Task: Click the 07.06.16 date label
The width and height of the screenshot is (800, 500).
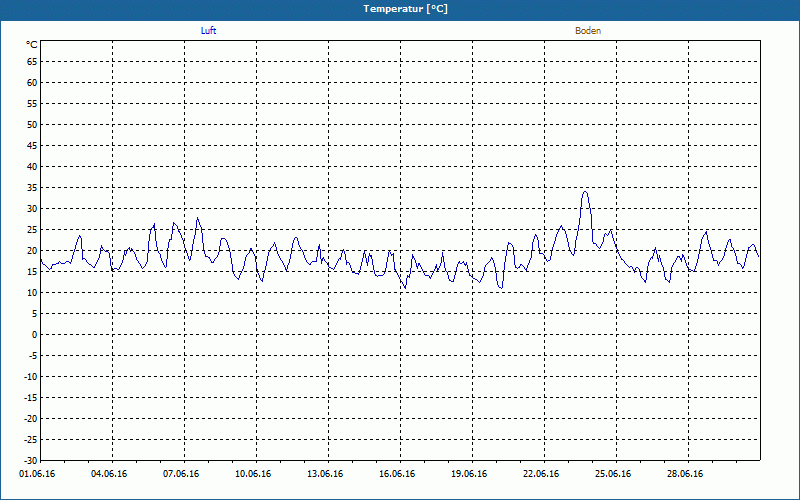Action: tap(181, 474)
